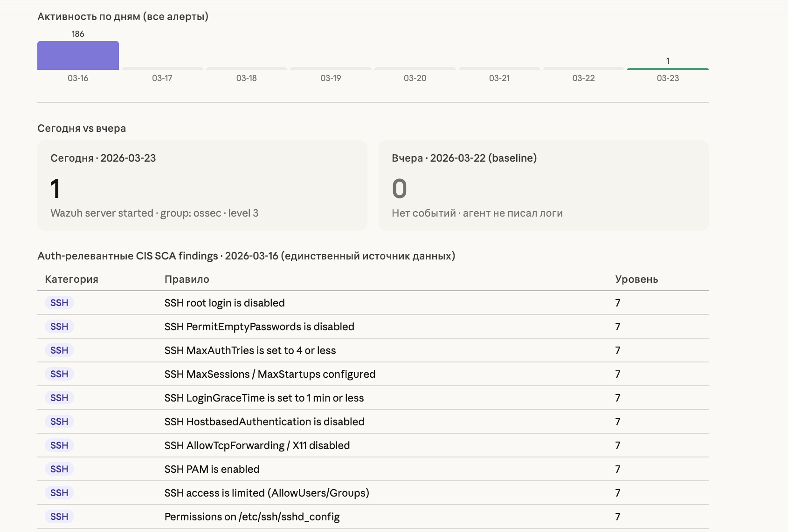The image size is (788, 532).
Task: Sort table by the Правило column header
Action: point(187,280)
